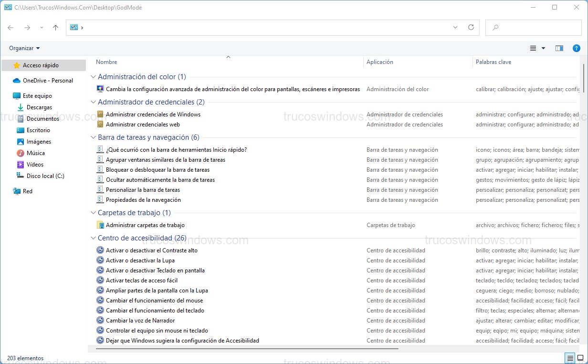Click inside the search box
This screenshot has height=364, width=588.
click(x=533, y=28)
